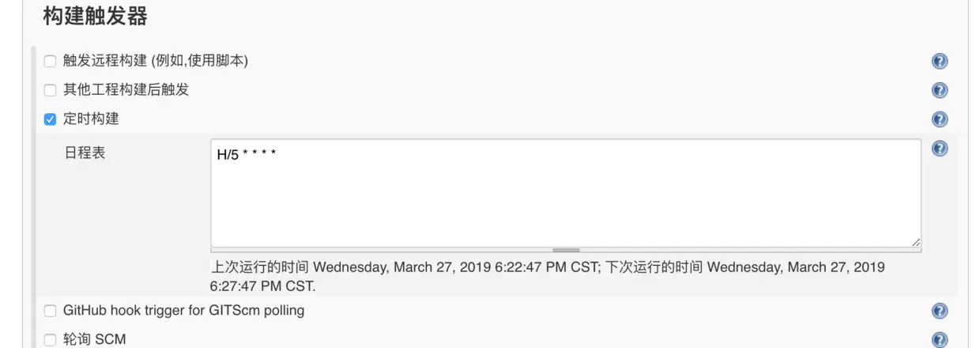
Task: Click the 日程表 field label
Action: click(85, 153)
